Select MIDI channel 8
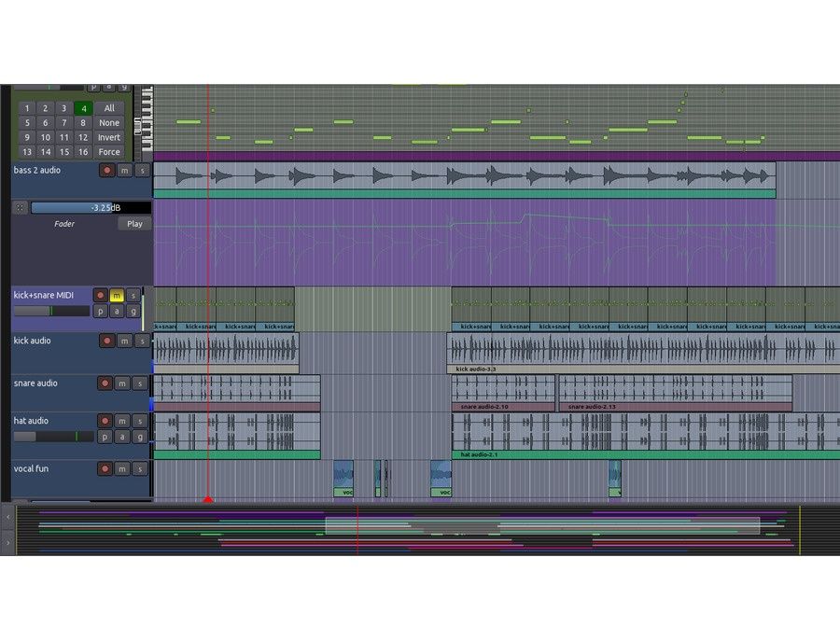The width and height of the screenshot is (840, 641). point(83,122)
